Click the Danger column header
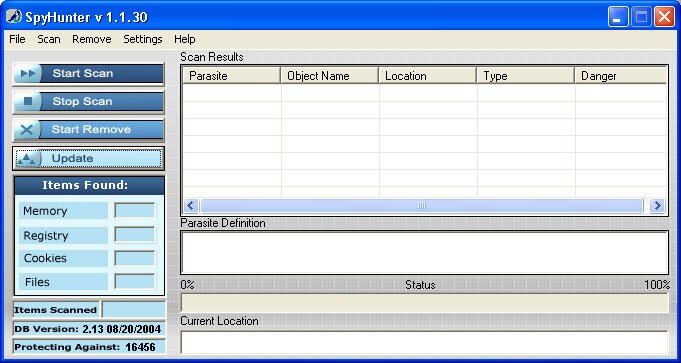681x363 pixels. click(x=621, y=76)
